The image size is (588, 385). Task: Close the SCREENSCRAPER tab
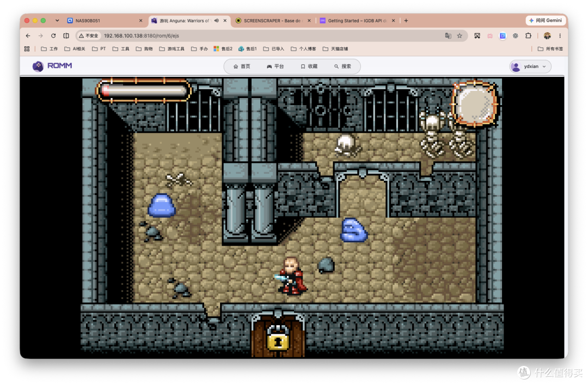309,21
